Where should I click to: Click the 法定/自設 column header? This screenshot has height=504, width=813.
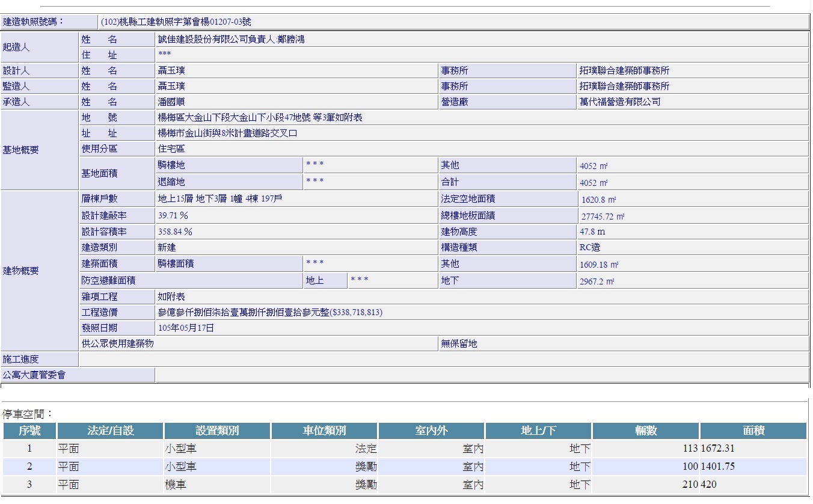click(x=111, y=431)
